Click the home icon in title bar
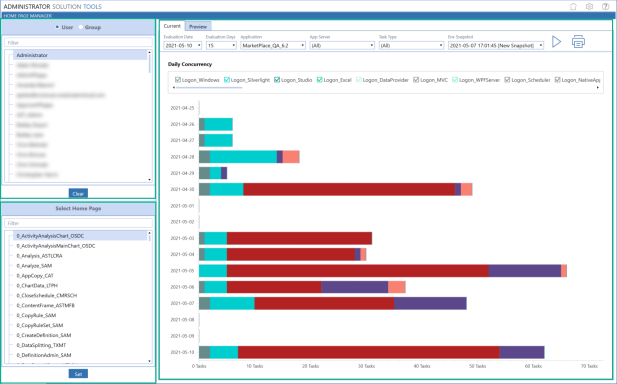 [573, 6]
